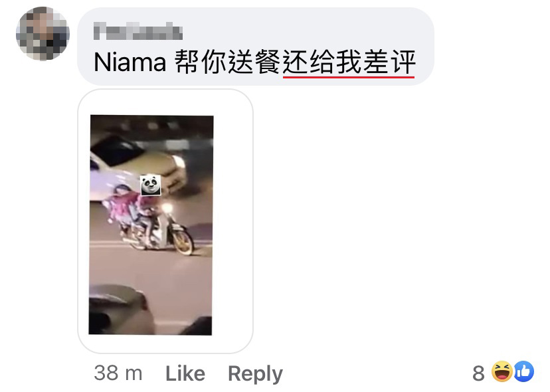Image resolution: width=550 pixels, height=392 pixels.
Task: Open the blurred commenter name link
Action: (138, 31)
